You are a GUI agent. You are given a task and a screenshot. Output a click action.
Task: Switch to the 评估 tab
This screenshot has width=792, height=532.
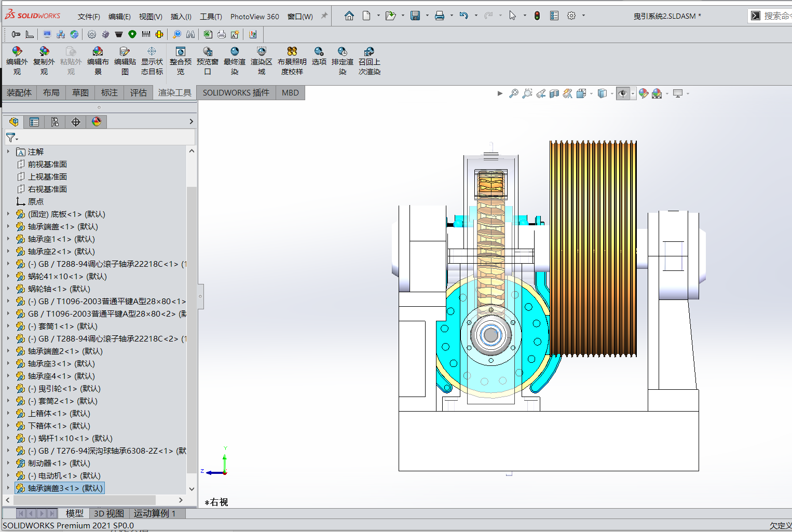138,92
